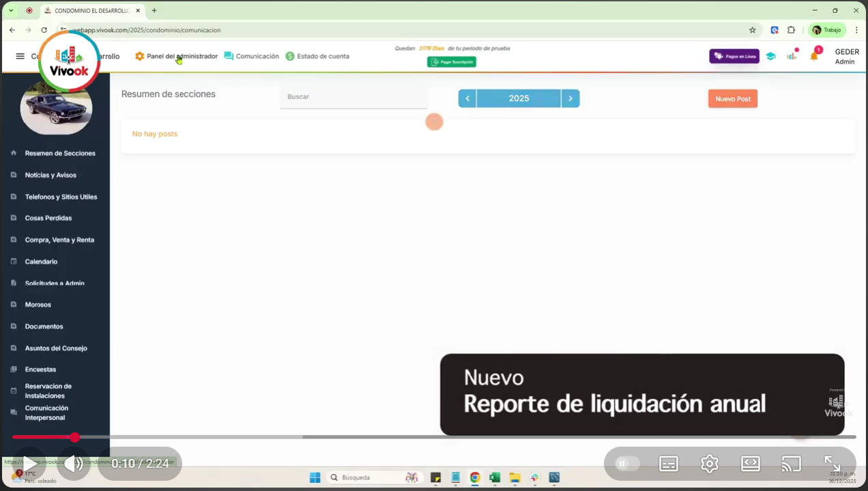
Task: Open the notifications bell icon
Action: [x=813, y=56]
